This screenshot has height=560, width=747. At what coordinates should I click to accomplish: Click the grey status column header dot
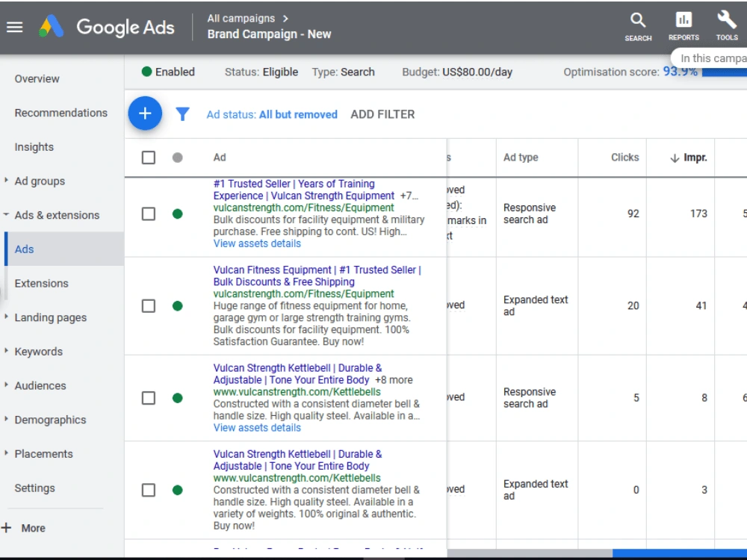[x=177, y=158]
